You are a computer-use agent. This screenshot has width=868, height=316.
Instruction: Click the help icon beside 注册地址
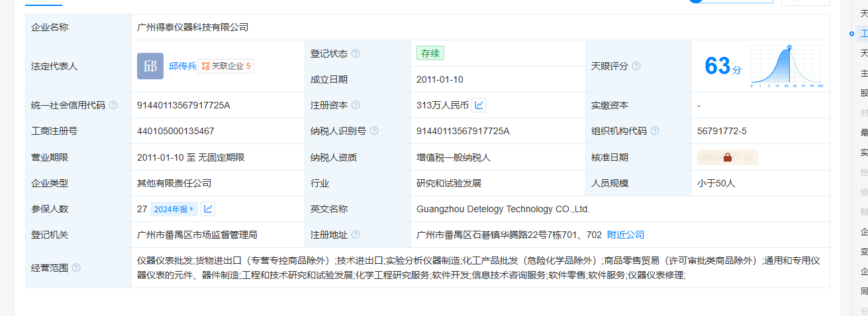[356, 235]
